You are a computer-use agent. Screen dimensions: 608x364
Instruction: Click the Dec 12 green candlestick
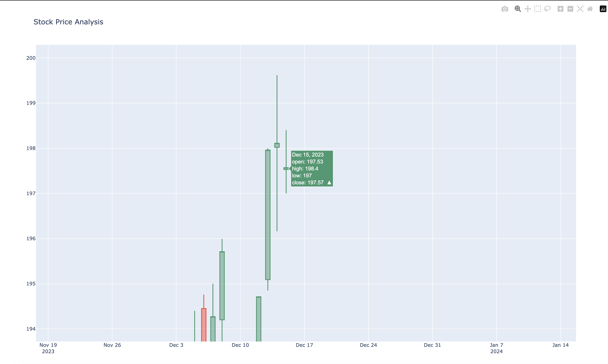[x=259, y=319]
